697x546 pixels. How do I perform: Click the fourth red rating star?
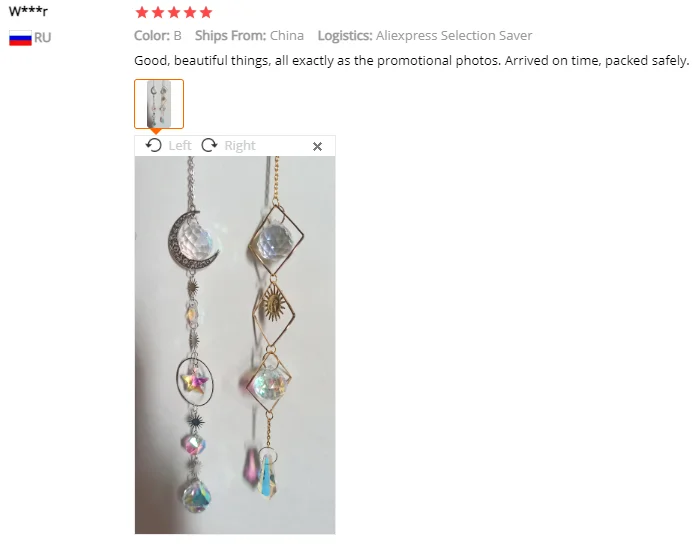(x=190, y=12)
